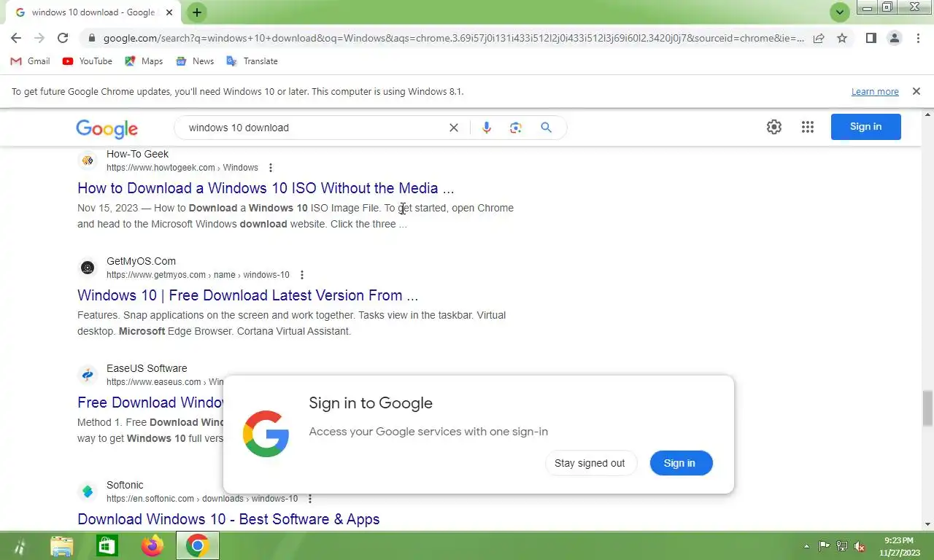934x560 pixels.
Task: Open the Learn more link
Action: coord(875,91)
